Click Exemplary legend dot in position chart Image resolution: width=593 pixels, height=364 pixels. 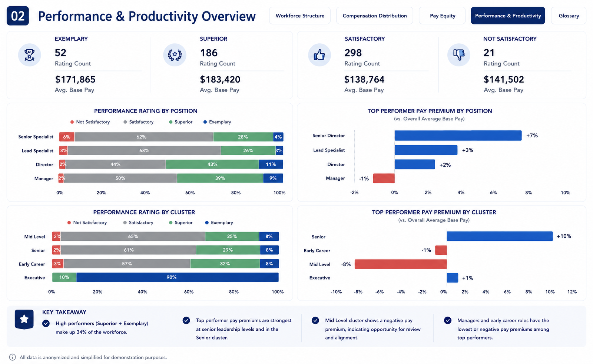205,122
